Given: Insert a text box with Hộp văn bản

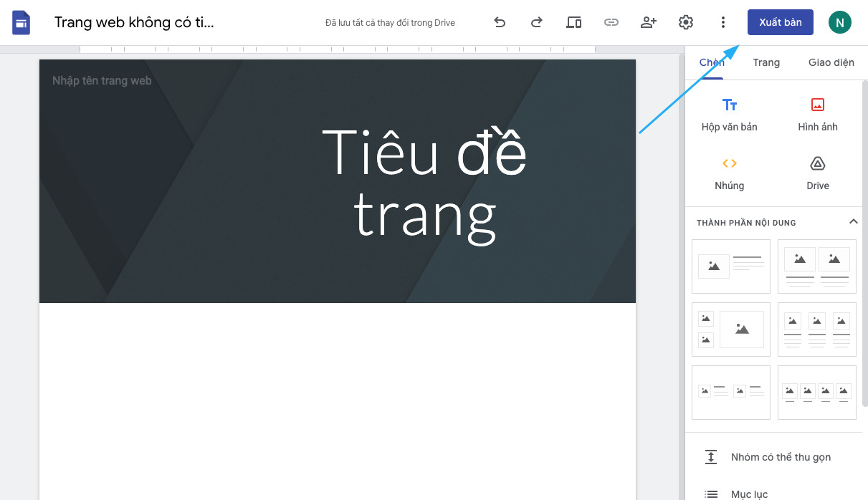Looking at the screenshot, I should click(x=729, y=115).
